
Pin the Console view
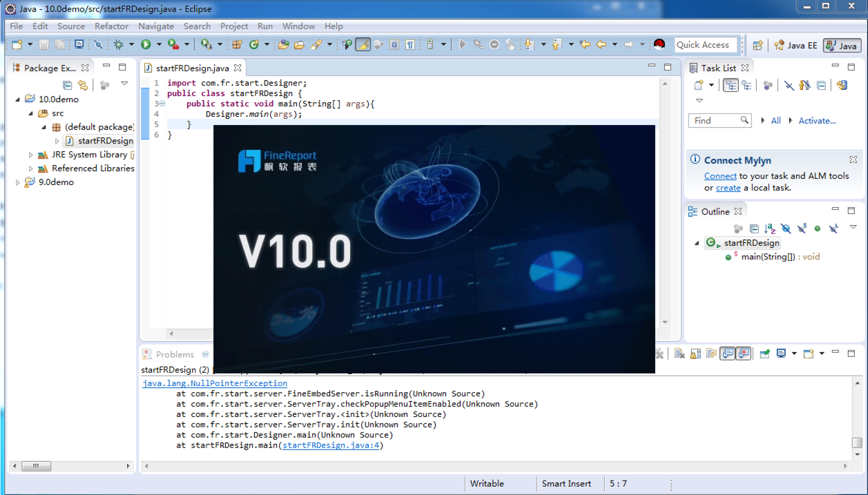click(x=764, y=353)
